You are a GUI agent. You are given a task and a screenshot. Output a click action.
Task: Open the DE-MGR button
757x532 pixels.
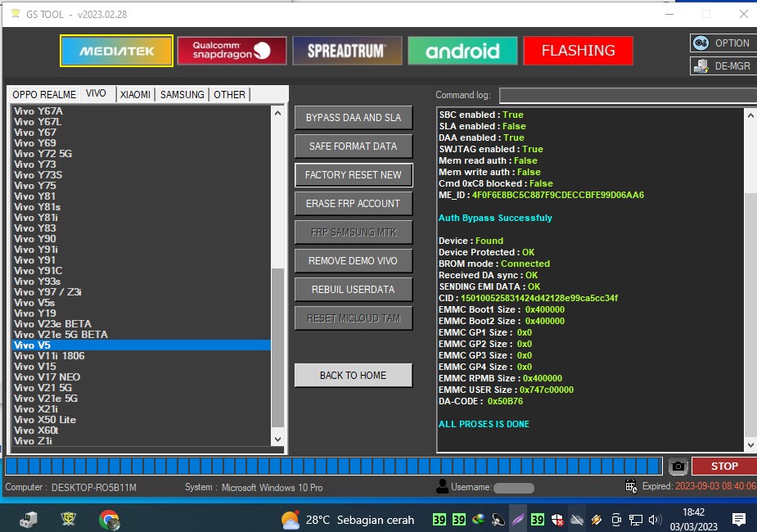(723, 65)
